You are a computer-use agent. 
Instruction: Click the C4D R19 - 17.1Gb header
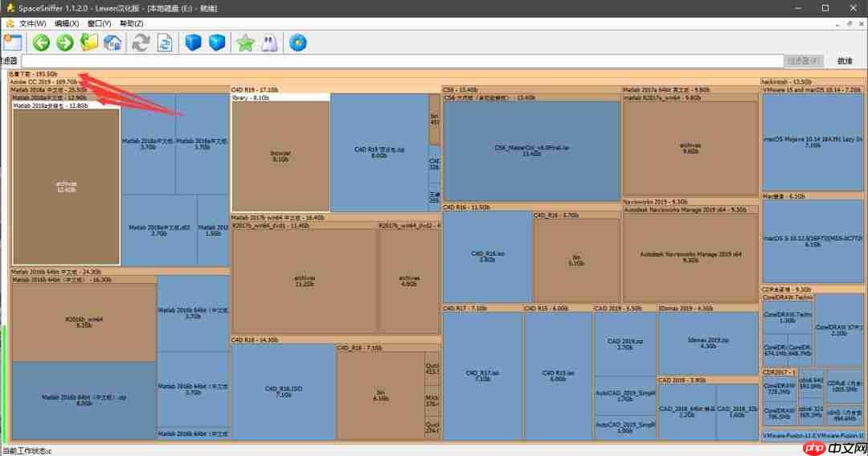[255, 89]
